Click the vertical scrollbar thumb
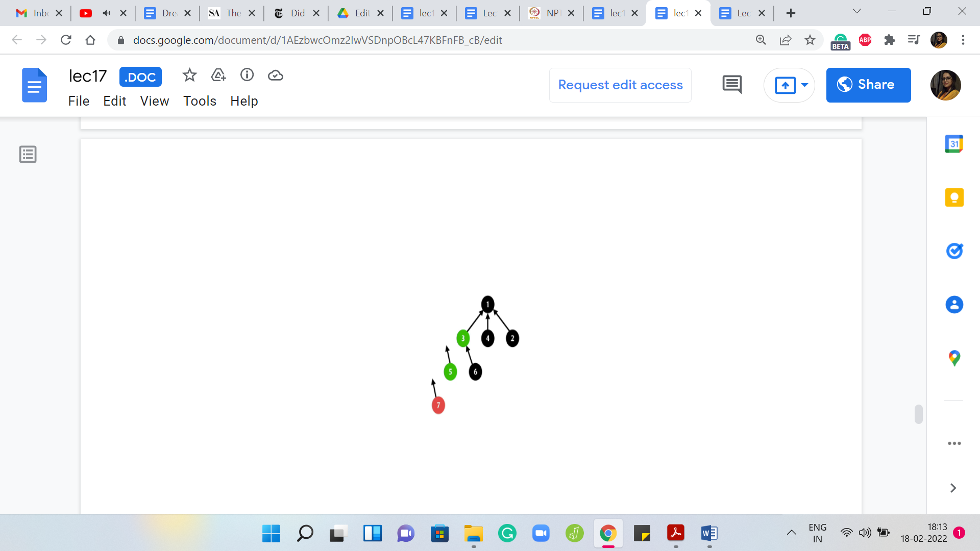The image size is (980, 551). pyautogui.click(x=918, y=414)
